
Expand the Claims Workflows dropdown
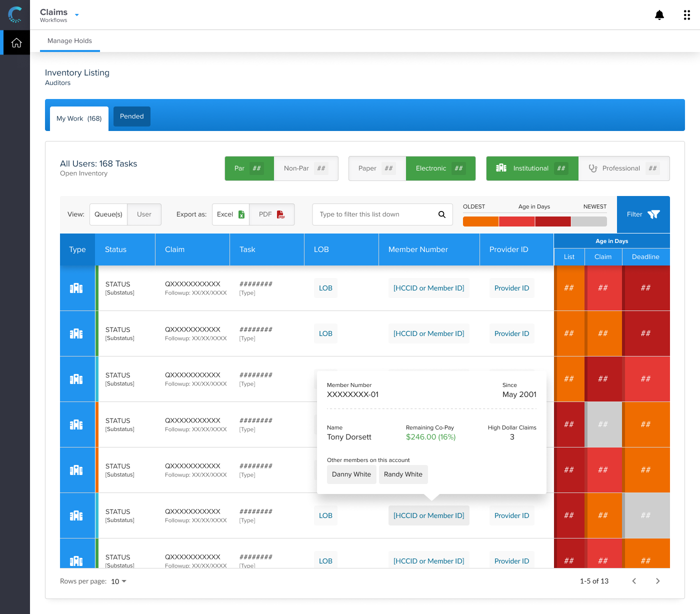coord(77,15)
